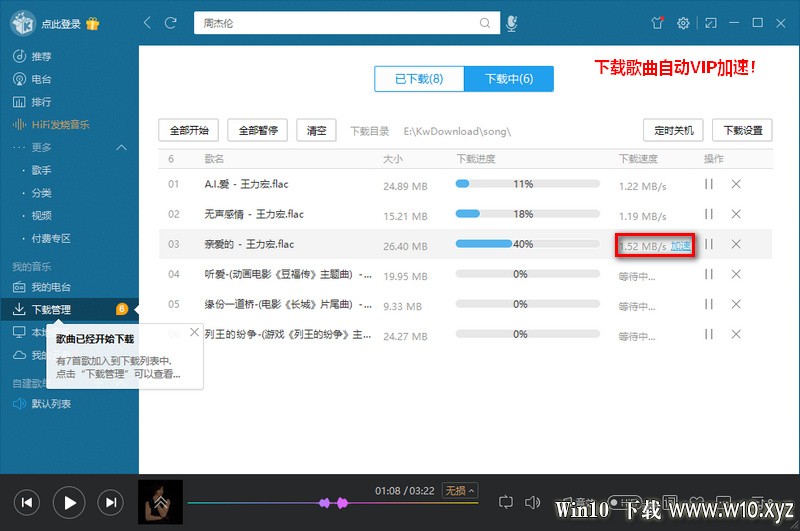Switch to the 已下载(8) tab
The height and width of the screenshot is (531, 800).
point(419,79)
